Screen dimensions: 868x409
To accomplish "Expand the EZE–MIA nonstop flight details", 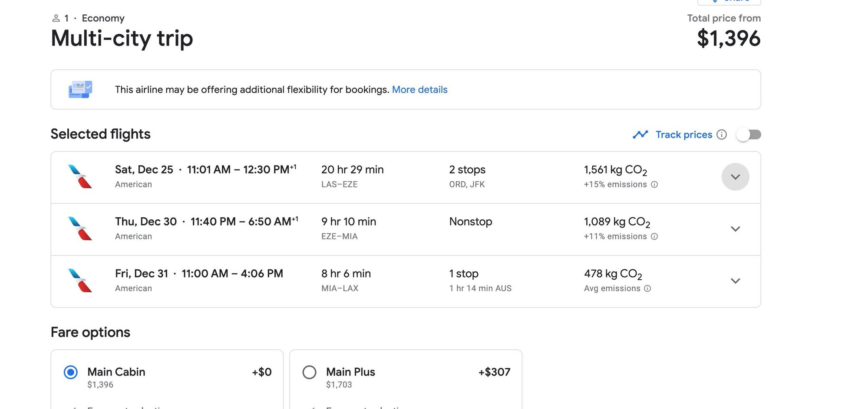I will (x=735, y=229).
